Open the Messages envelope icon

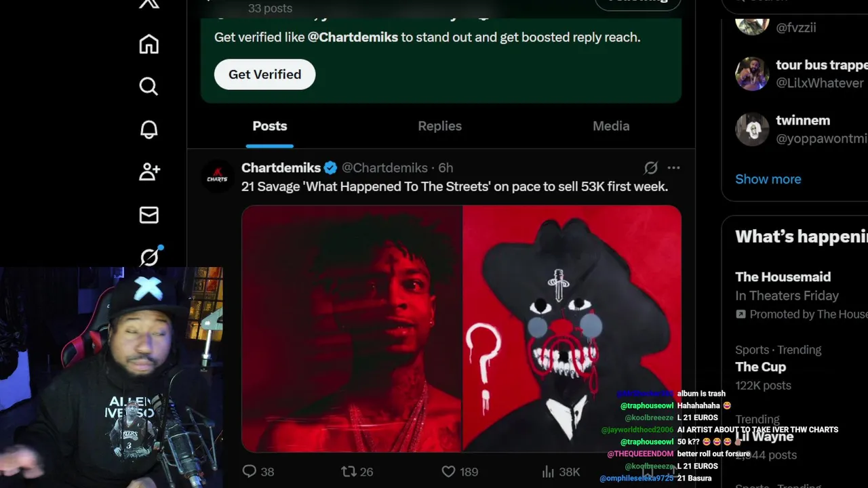[149, 215]
